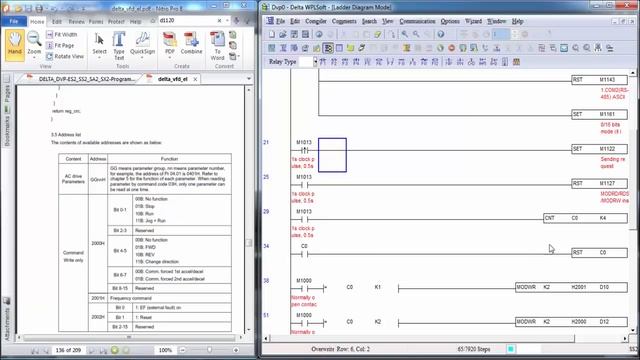
Task: Open the Wizard menu in WPLSoft
Action: click(x=473, y=21)
